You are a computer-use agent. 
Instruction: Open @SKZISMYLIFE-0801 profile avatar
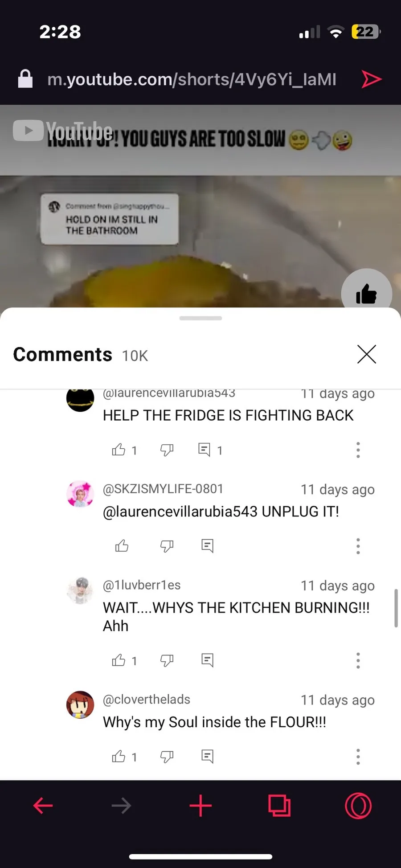click(x=80, y=494)
